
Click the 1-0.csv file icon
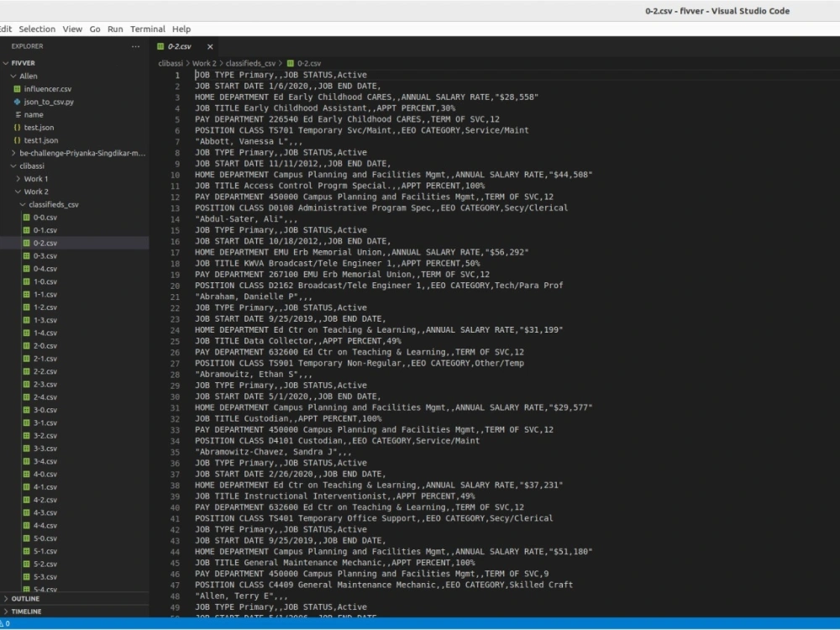tap(26, 281)
